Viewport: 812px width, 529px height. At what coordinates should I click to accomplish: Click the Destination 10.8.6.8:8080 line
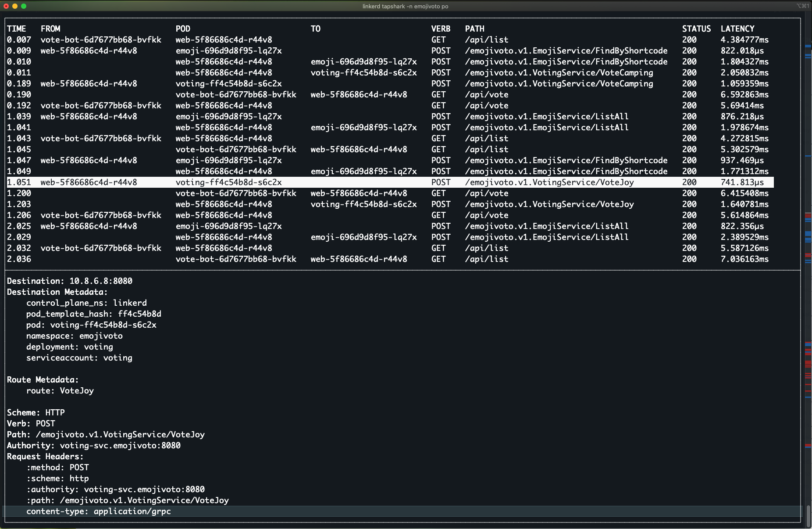point(69,281)
